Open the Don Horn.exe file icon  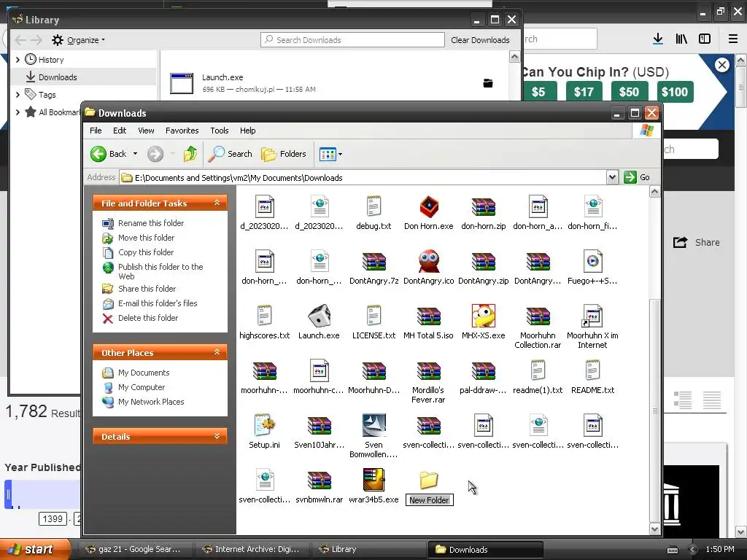click(429, 206)
